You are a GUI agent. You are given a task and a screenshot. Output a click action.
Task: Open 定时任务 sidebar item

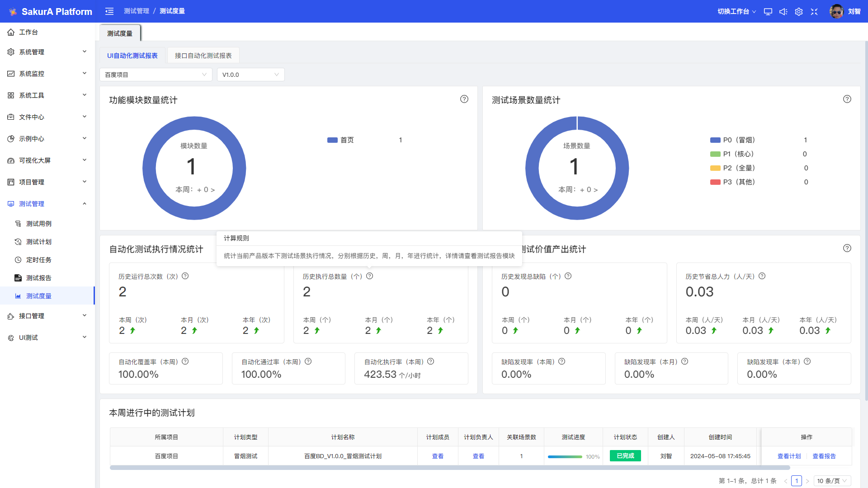[x=47, y=260]
